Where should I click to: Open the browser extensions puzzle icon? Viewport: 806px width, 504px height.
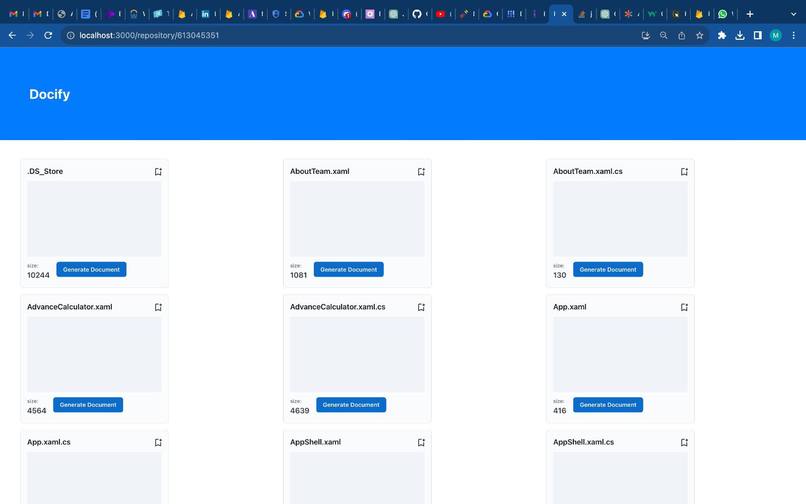[722, 35]
